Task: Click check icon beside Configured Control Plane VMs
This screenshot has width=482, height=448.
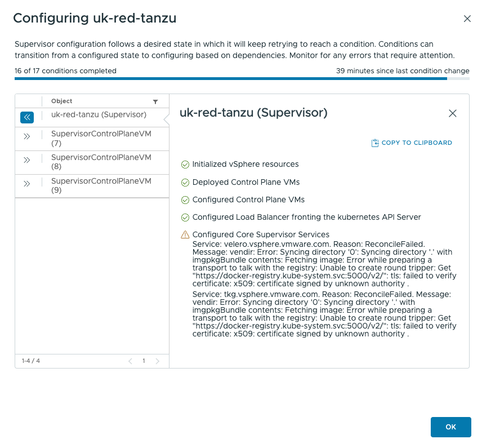Action: click(184, 199)
